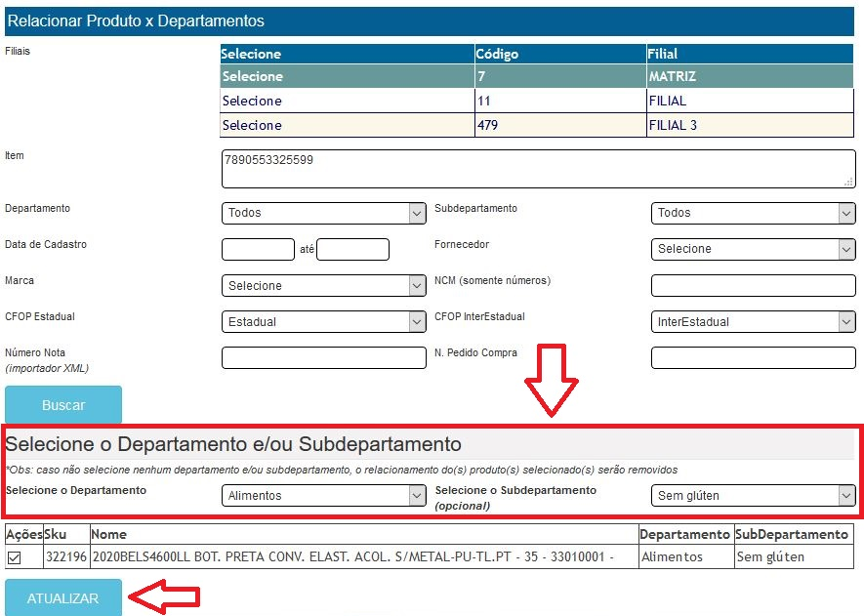This screenshot has height=616, width=864.
Task: Click Selecione link for FILIAL 3 row
Action: click(x=252, y=125)
